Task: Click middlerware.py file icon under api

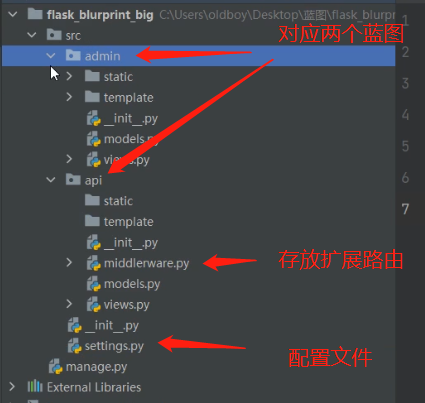Action: 94,263
